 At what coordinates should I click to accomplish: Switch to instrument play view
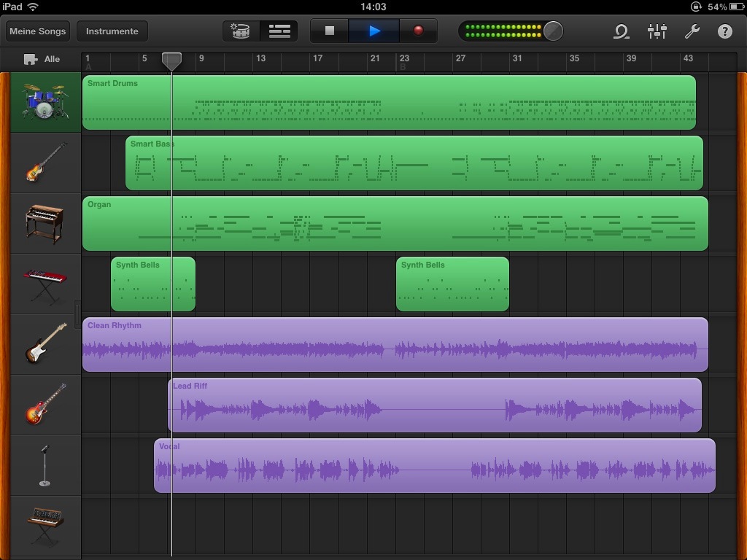[x=241, y=31]
